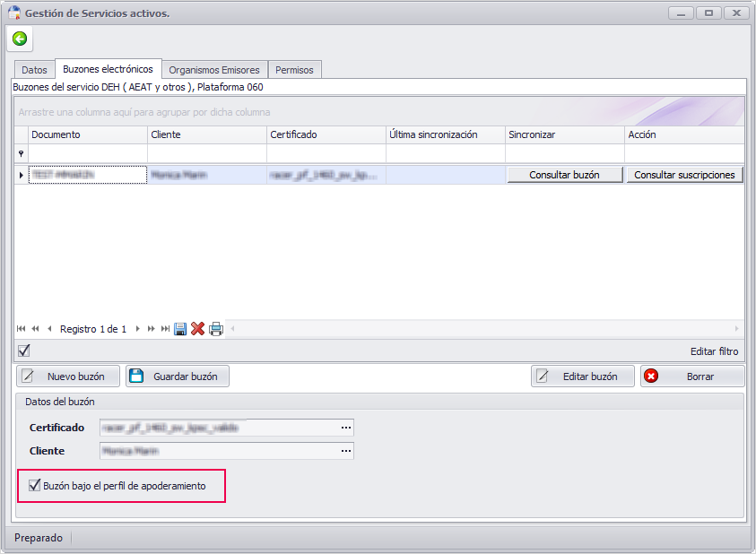The image size is (756, 554).
Task: Click the Guardar buzón button
Action: (178, 377)
